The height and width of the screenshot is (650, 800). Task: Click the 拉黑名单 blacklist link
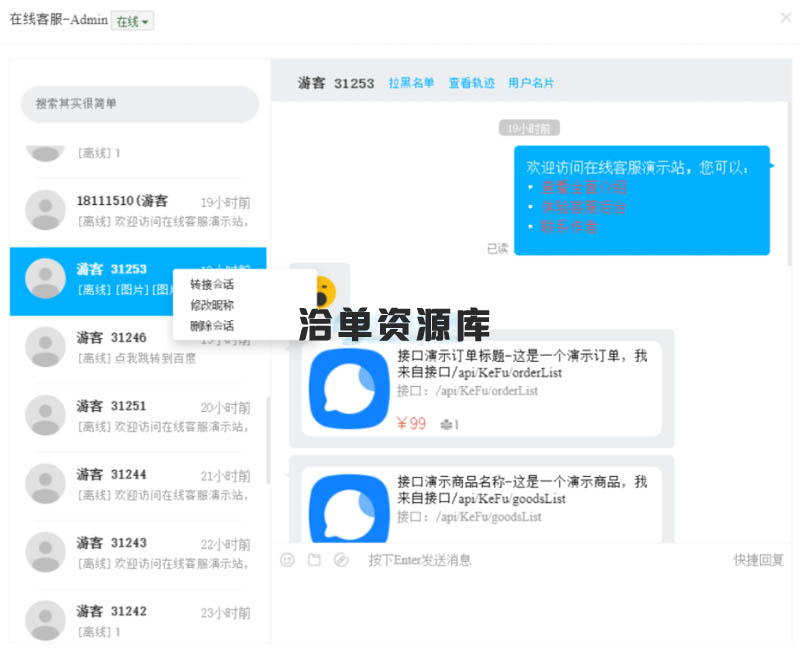tap(411, 83)
